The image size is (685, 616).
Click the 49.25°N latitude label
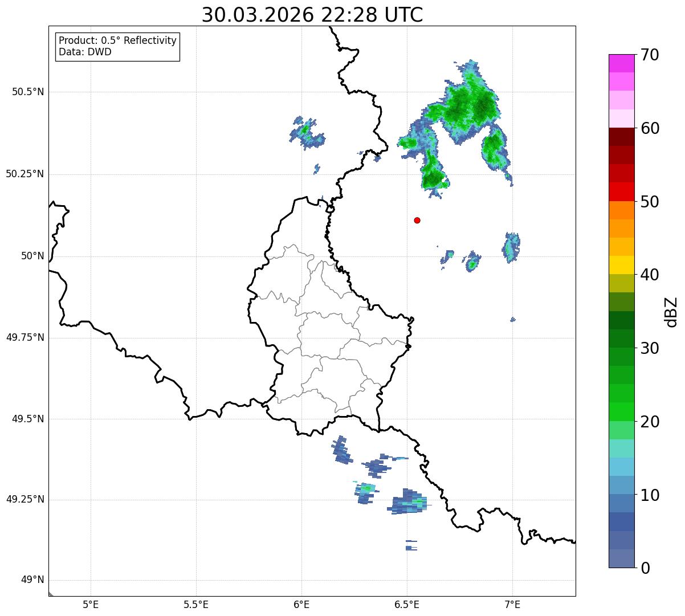point(25,500)
